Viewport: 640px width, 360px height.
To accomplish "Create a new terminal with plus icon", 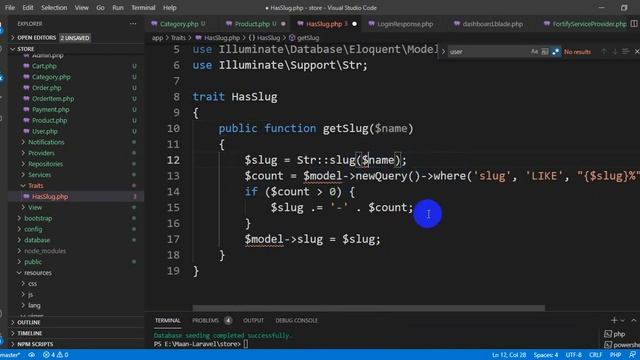I will [614, 320].
